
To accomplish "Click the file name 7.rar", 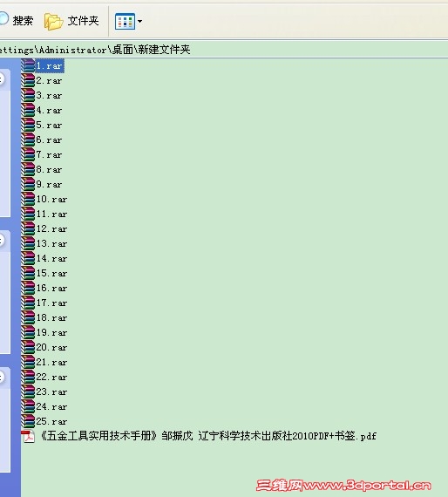I will (49, 155).
